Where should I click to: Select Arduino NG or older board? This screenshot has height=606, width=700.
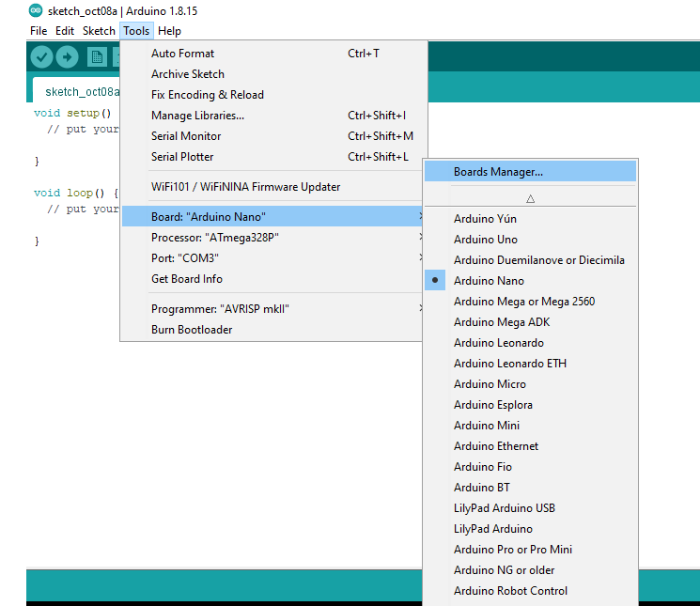point(530,570)
